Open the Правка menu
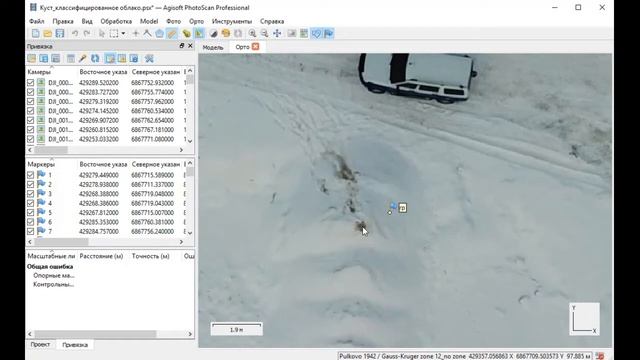The image size is (640, 360). click(x=63, y=21)
